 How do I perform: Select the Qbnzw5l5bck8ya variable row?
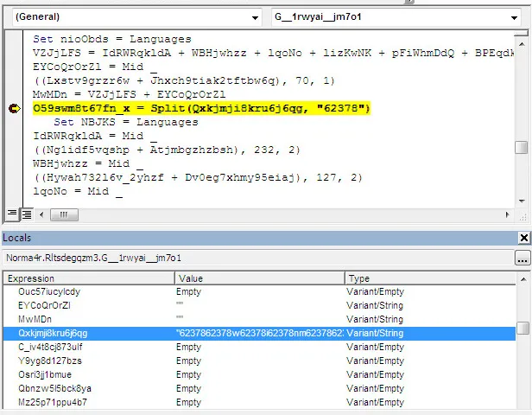(259, 388)
